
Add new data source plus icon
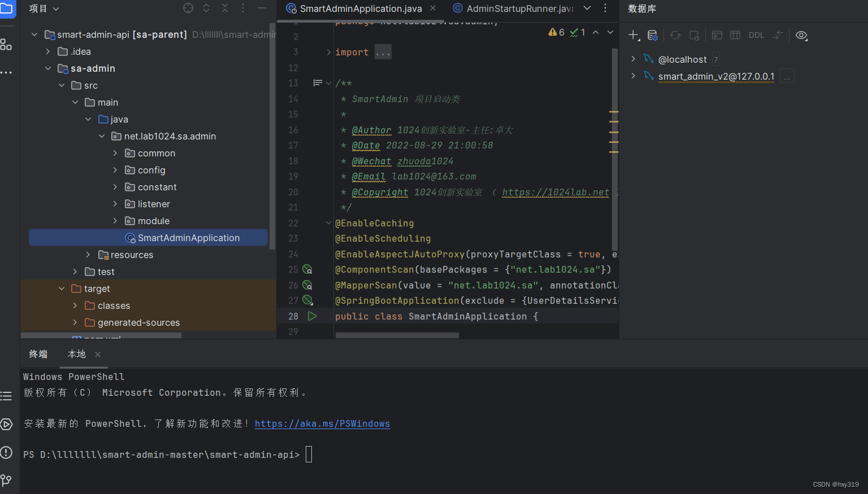click(x=633, y=35)
